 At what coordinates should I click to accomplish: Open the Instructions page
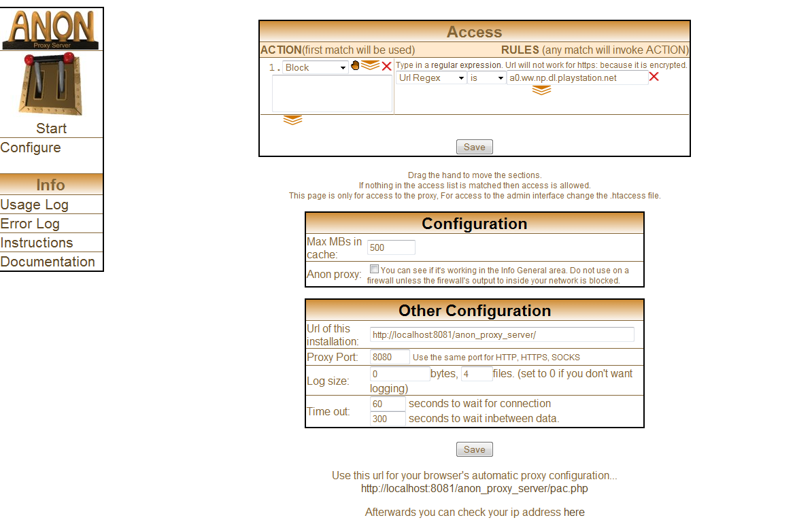click(36, 243)
